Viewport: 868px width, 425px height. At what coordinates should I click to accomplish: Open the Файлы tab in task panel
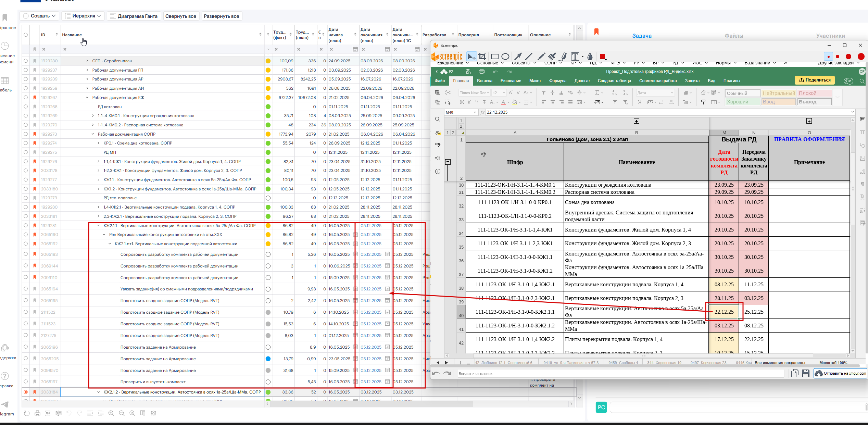tap(734, 36)
